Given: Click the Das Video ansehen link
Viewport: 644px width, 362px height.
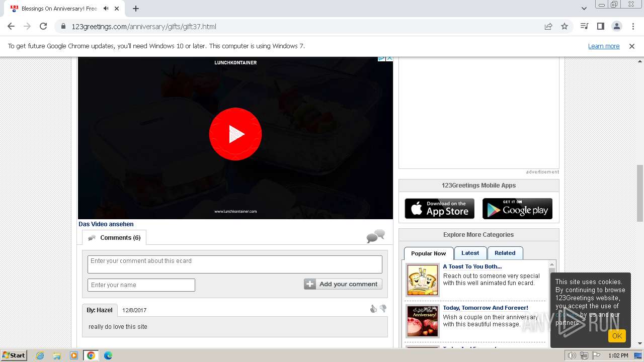Looking at the screenshot, I should [106, 224].
